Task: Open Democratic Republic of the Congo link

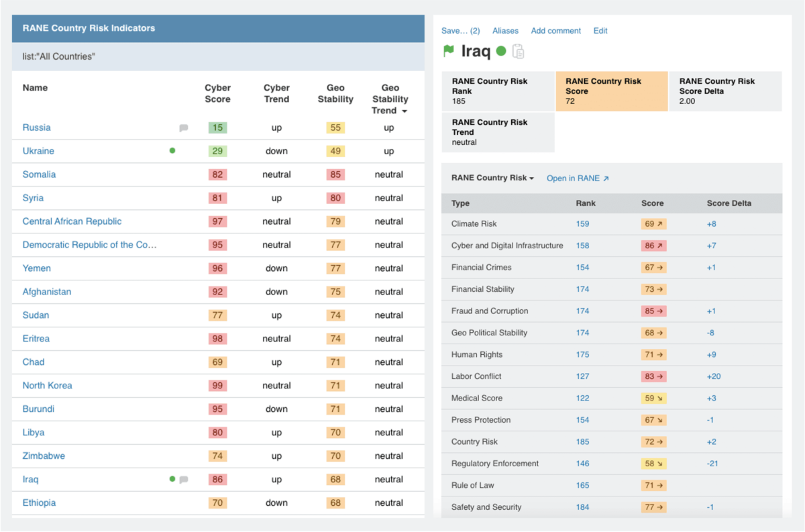Action: pos(90,245)
